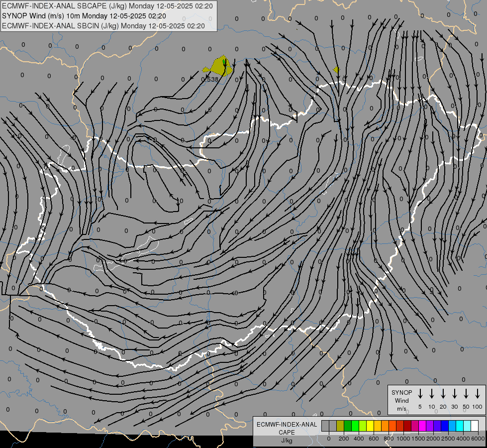
Task: Pick the pure yellow CAPE legend swatch
Action: tap(370, 426)
